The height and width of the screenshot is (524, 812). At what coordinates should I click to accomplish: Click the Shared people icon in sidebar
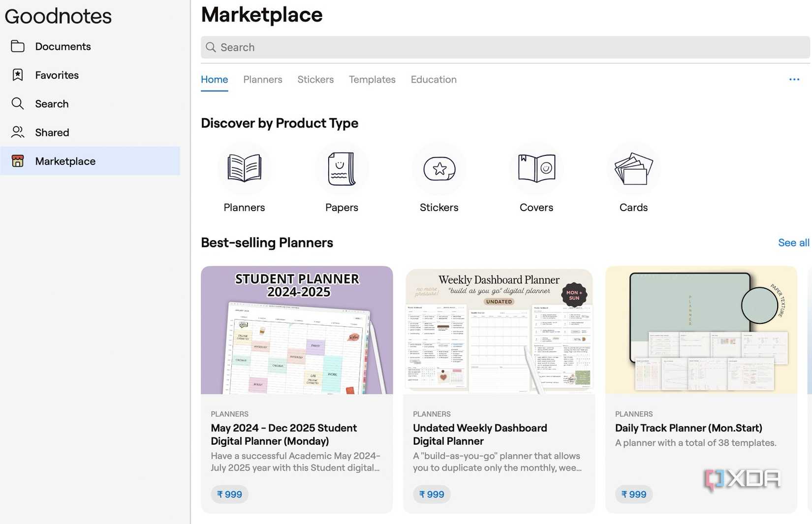18,132
